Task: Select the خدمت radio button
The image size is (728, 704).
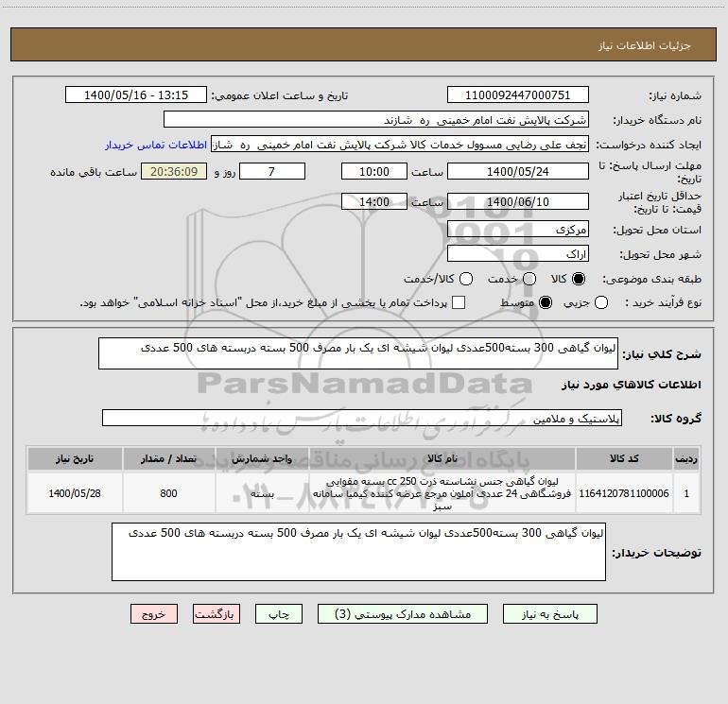Action: click(529, 279)
